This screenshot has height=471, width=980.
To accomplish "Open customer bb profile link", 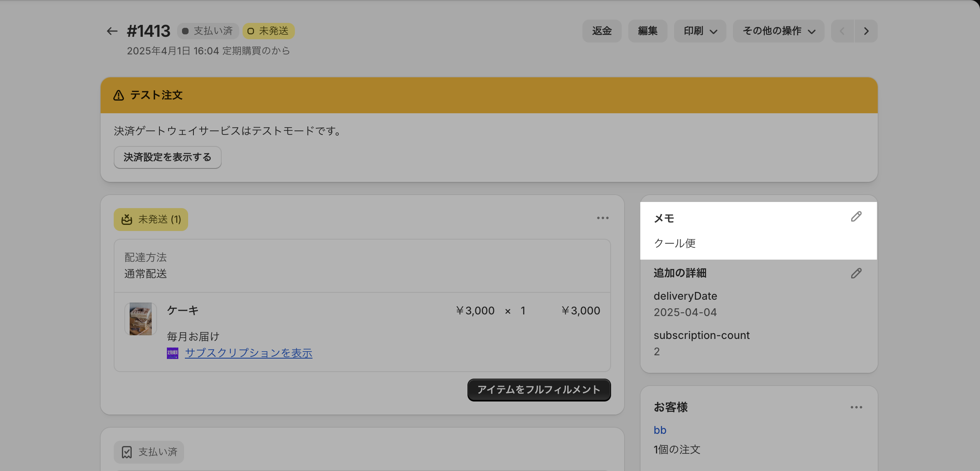I will (660, 430).
